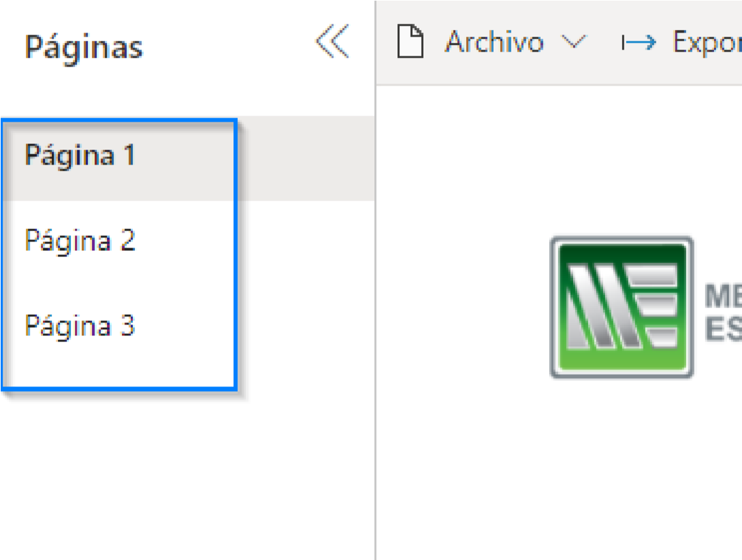Open the Archivo menu label

[x=494, y=42]
